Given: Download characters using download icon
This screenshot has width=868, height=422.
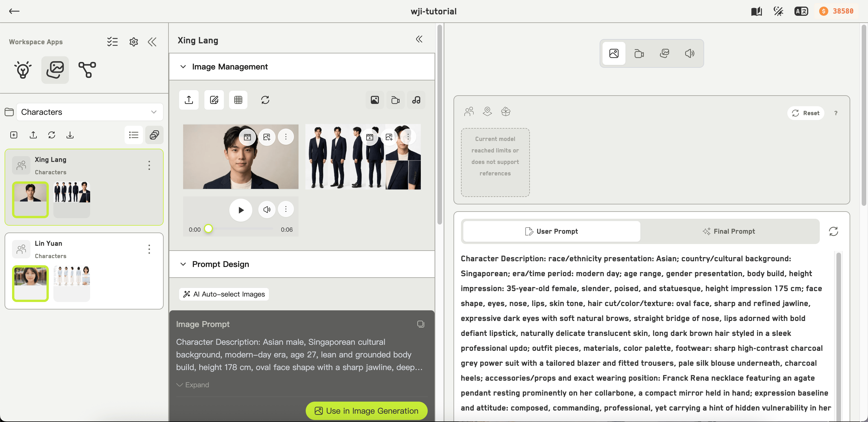Looking at the screenshot, I should (70, 135).
